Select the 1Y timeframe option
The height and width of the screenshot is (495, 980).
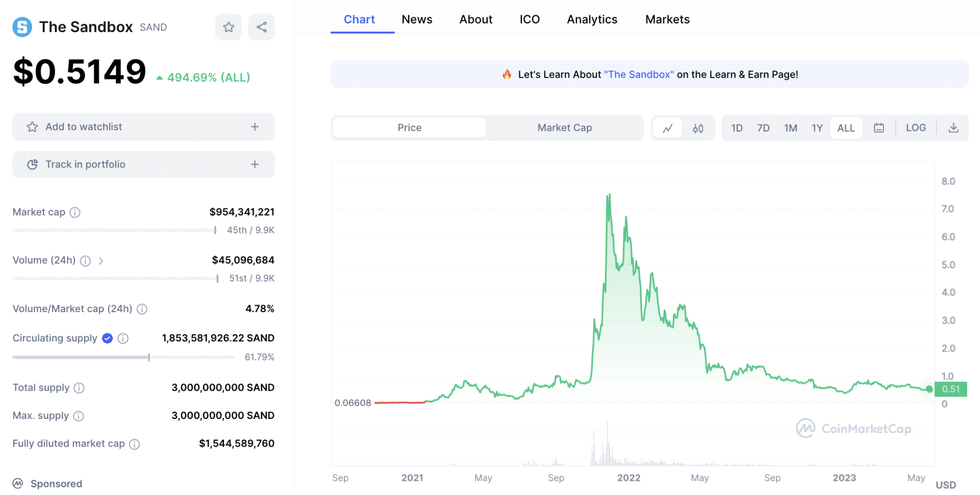click(x=817, y=127)
